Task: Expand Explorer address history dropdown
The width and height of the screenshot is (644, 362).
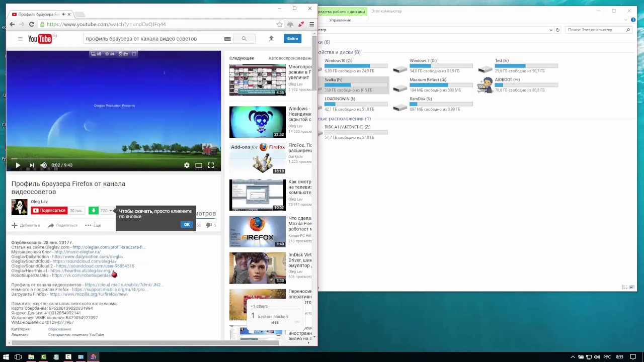Action: click(x=551, y=30)
